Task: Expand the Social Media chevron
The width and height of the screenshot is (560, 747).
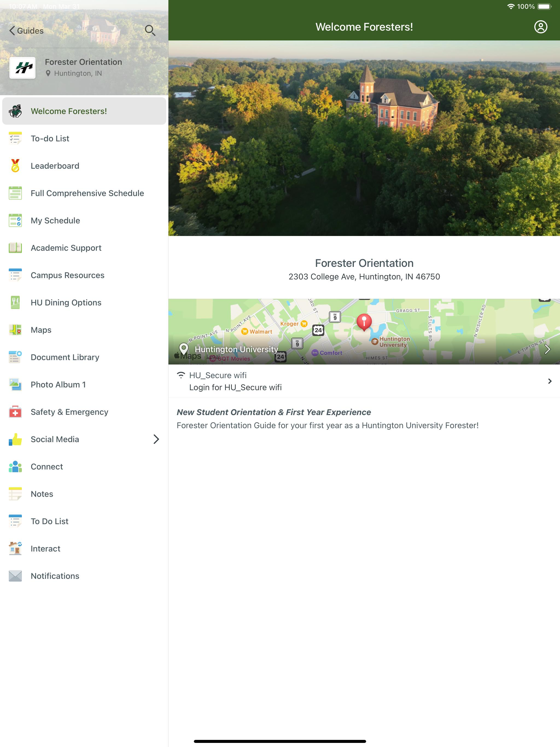Action: 156,439
